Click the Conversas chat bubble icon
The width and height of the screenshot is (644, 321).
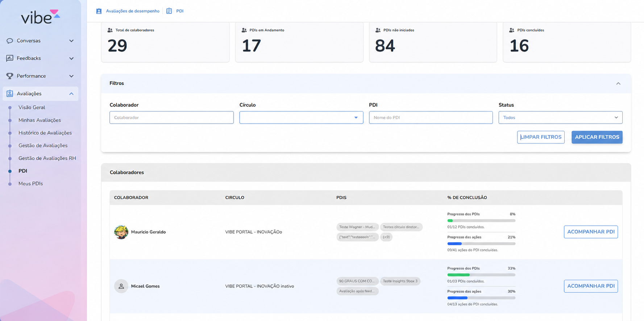pyautogui.click(x=10, y=41)
